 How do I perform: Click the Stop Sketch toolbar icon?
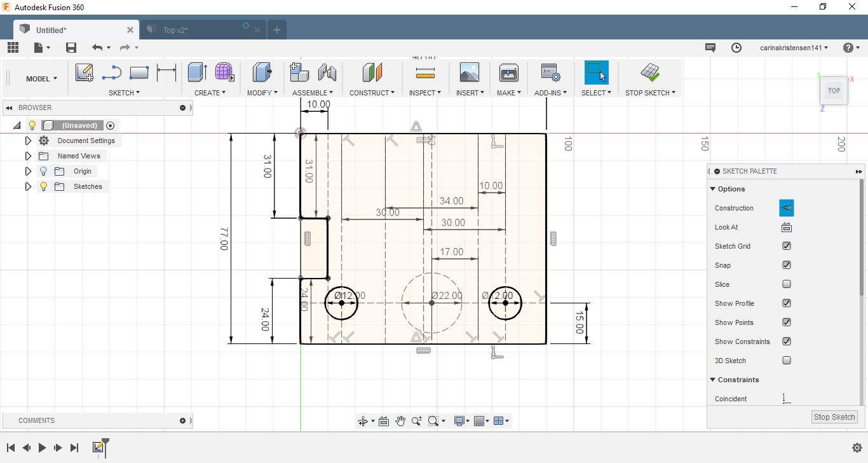tap(649, 73)
